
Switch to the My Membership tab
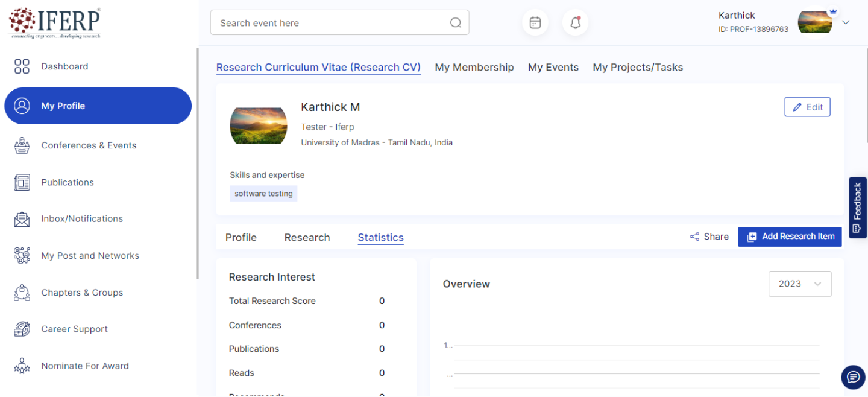474,68
